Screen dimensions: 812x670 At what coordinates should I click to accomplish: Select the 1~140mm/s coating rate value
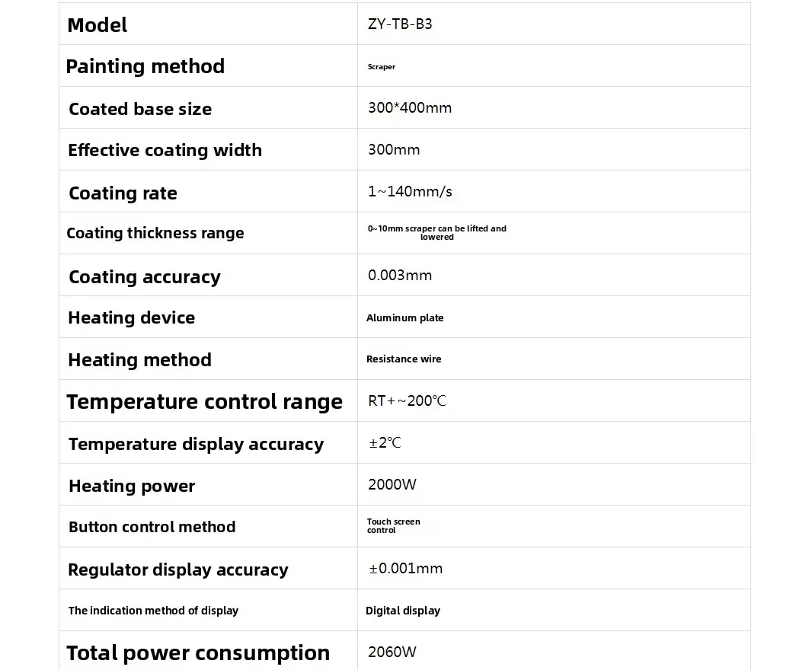(x=410, y=192)
